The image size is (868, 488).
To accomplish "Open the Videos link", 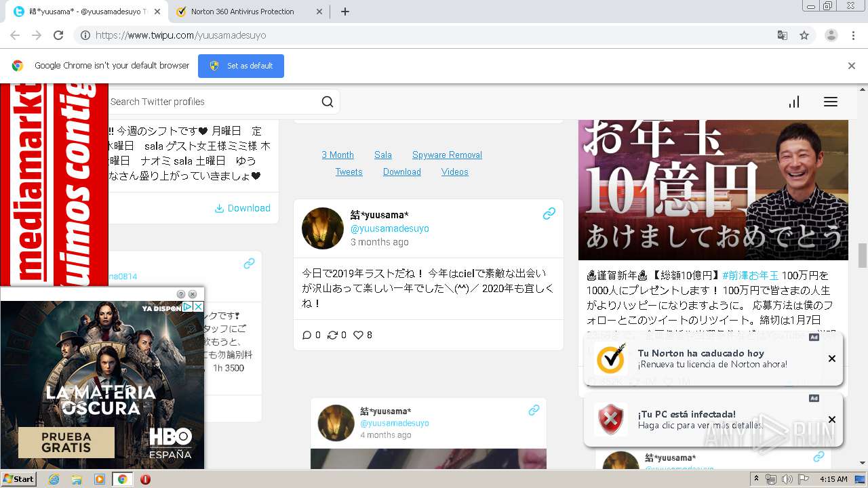I will tap(455, 171).
